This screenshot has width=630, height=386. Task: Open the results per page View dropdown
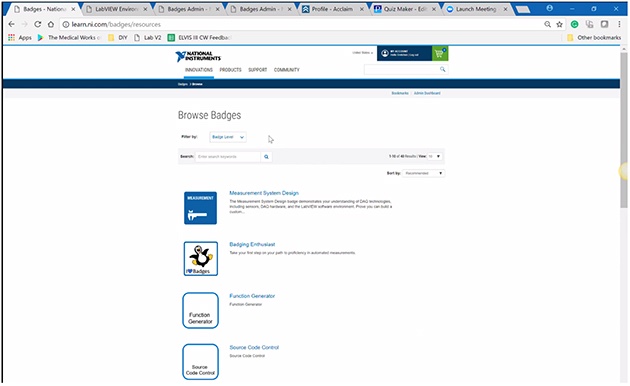(x=434, y=156)
